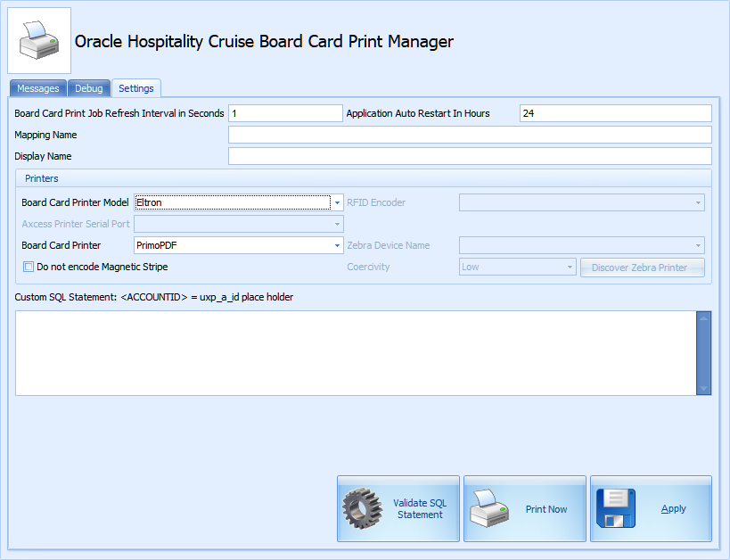Open the Board Card Printer Model dropdown

337,202
